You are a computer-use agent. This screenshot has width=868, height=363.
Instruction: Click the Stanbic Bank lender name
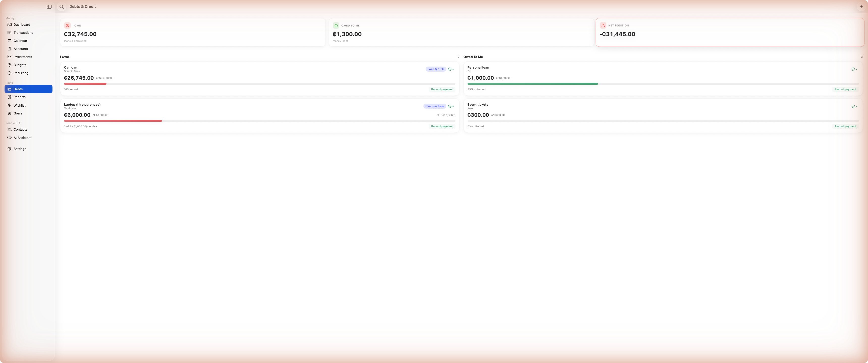point(72,71)
